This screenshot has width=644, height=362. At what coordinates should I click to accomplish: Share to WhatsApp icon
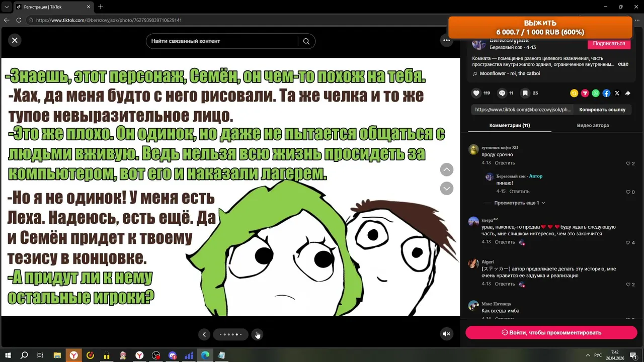click(596, 93)
